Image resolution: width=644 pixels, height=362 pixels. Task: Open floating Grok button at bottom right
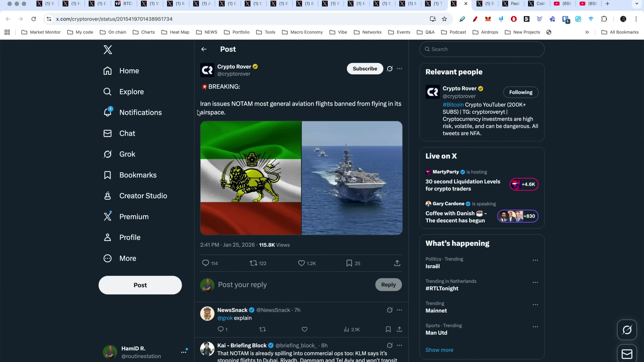pos(627,330)
